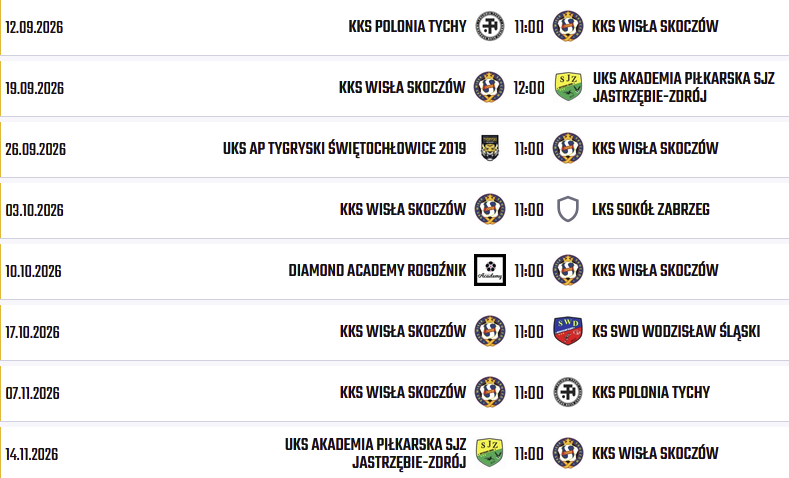789x478 pixels.
Task: Click the 26.09.2026 match date
Action: pyautogui.click(x=36, y=149)
